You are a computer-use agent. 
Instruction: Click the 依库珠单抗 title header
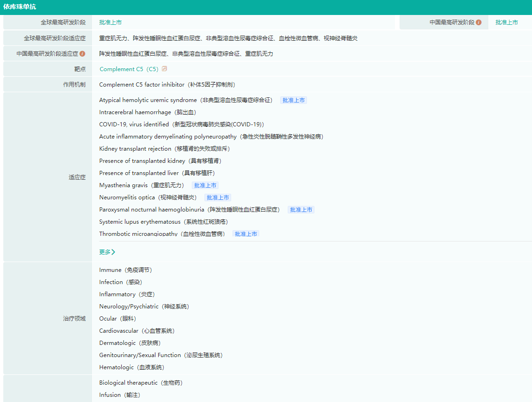(x=20, y=7)
